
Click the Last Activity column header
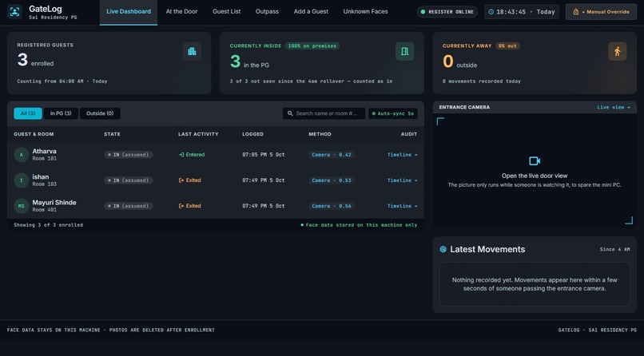(198, 134)
